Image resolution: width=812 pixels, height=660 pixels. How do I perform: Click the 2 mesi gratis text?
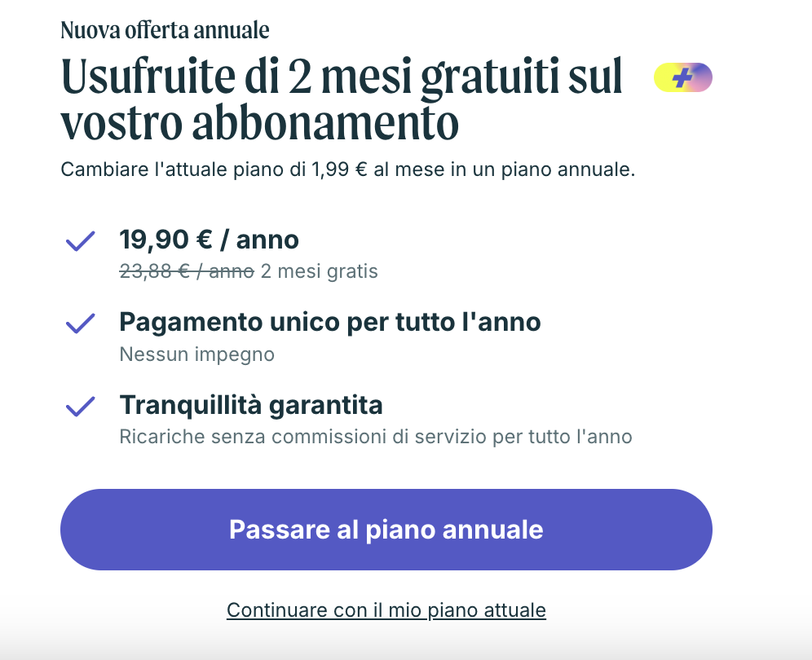click(x=320, y=271)
